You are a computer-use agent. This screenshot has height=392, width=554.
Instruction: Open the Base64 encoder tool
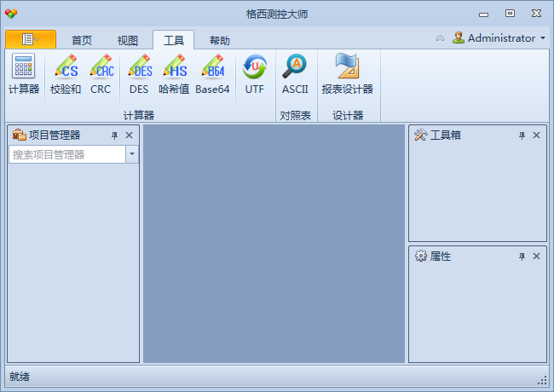click(213, 74)
